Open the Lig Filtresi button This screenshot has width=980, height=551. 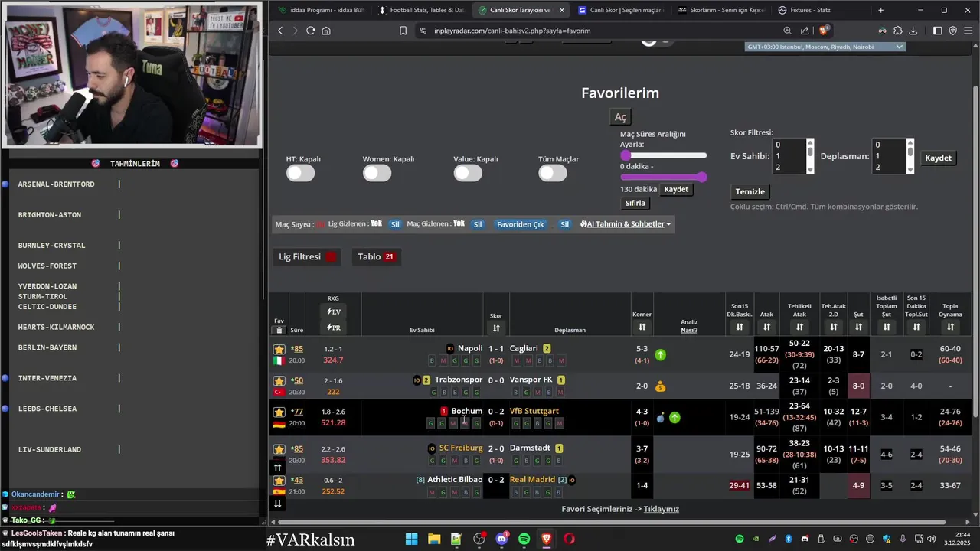tap(309, 256)
